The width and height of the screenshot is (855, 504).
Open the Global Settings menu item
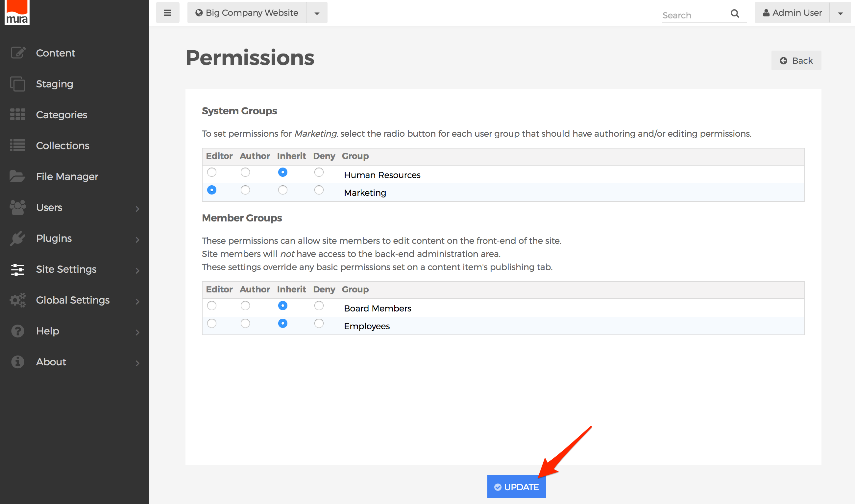(73, 300)
